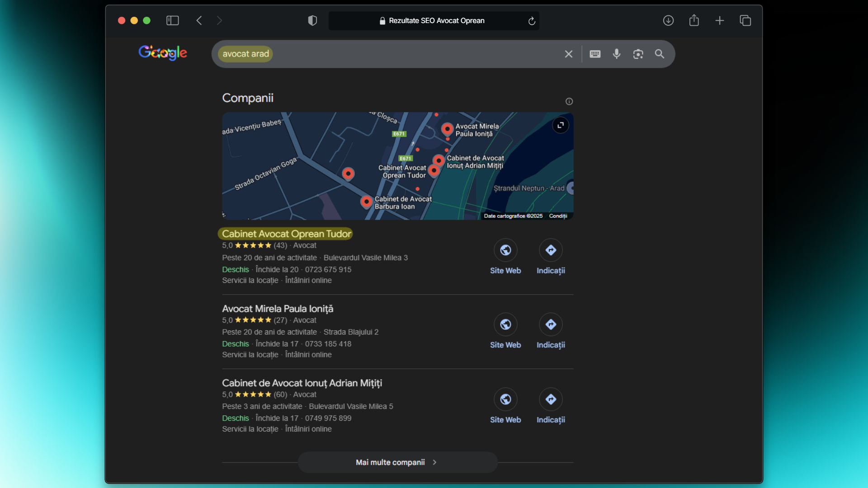This screenshot has height=488, width=868.
Task: Expand the map to full view
Action: (x=560, y=125)
